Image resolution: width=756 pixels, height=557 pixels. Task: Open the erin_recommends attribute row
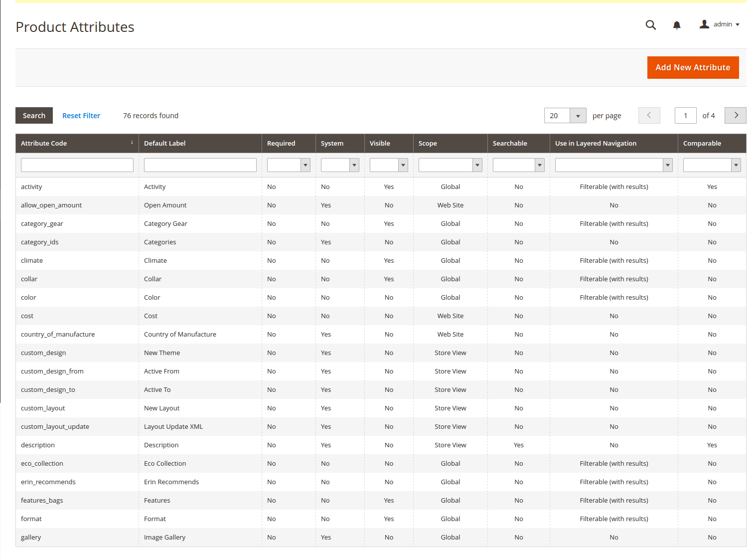coord(381,482)
